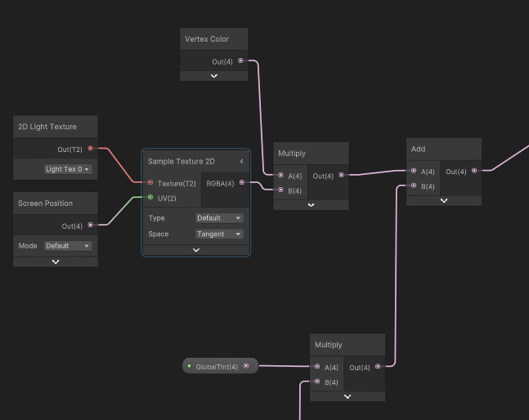This screenshot has height=420, width=529.
Task: Click the GlobalTint(4) property output port
Action: [x=246, y=366]
